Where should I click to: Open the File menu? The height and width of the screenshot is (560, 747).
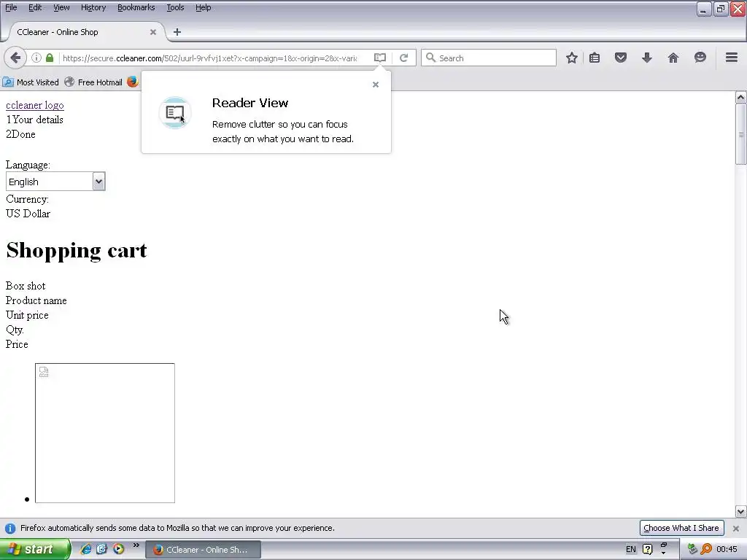pyautogui.click(x=11, y=7)
